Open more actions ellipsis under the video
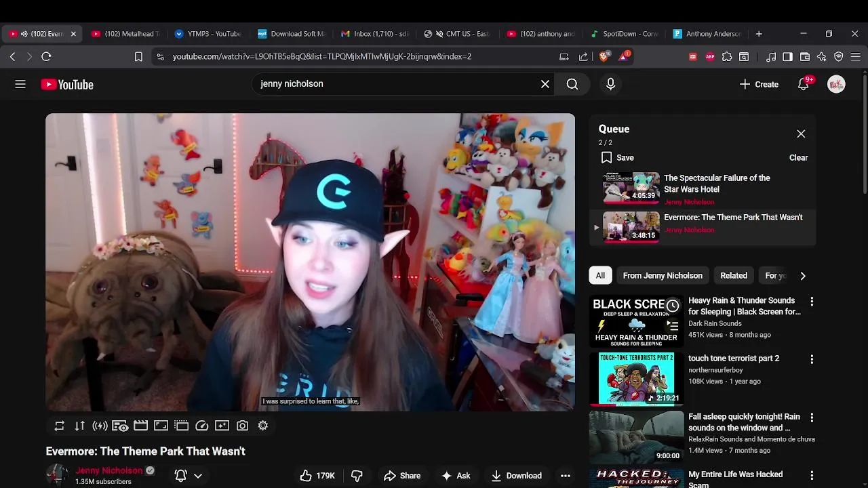The width and height of the screenshot is (868, 488). click(x=566, y=476)
